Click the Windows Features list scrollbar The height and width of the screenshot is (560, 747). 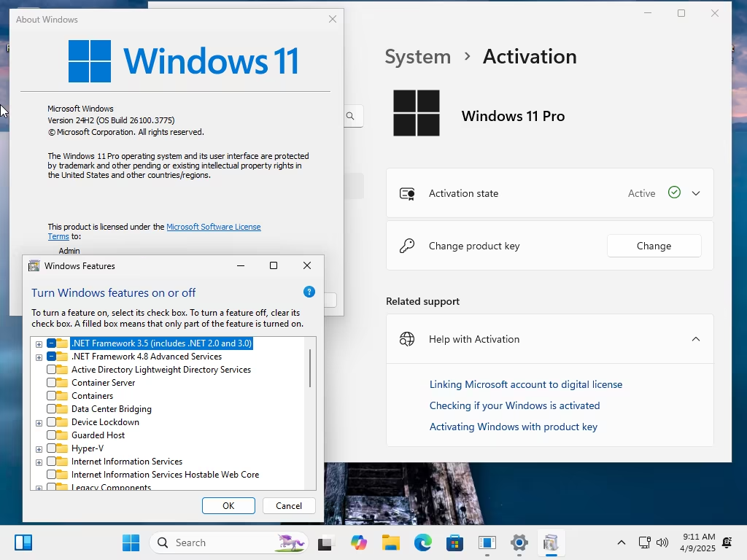310,368
